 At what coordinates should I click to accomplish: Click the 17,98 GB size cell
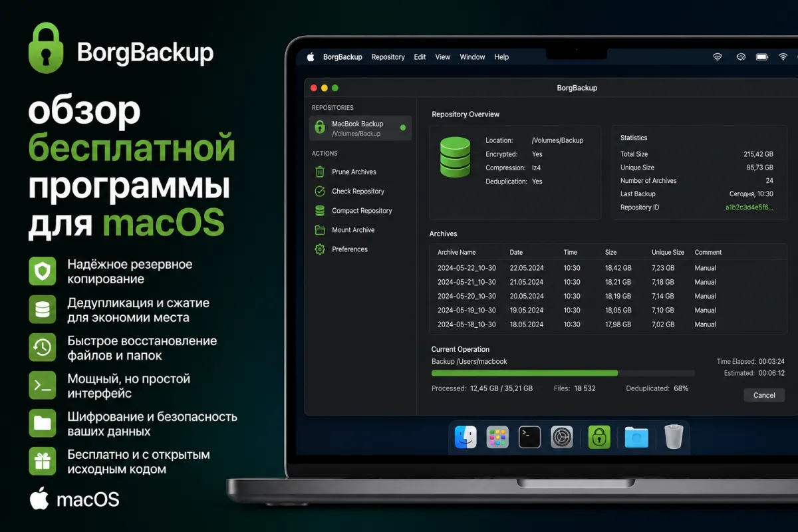(618, 325)
